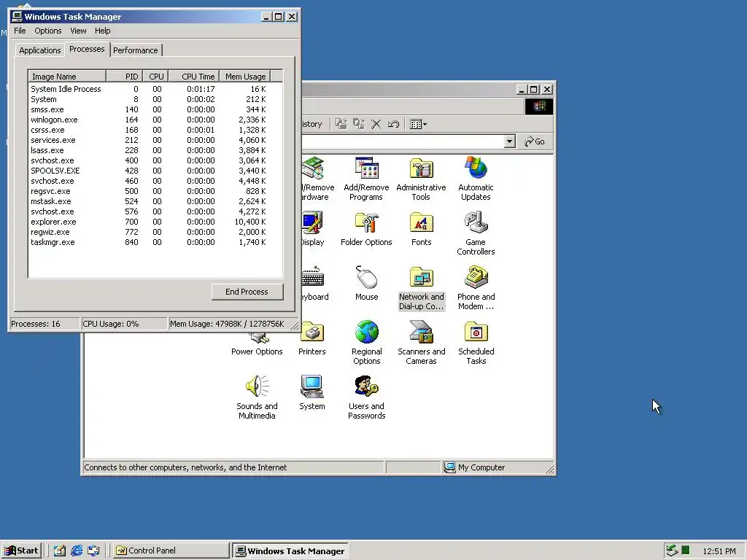Select the Regional Options globe icon

point(366,343)
